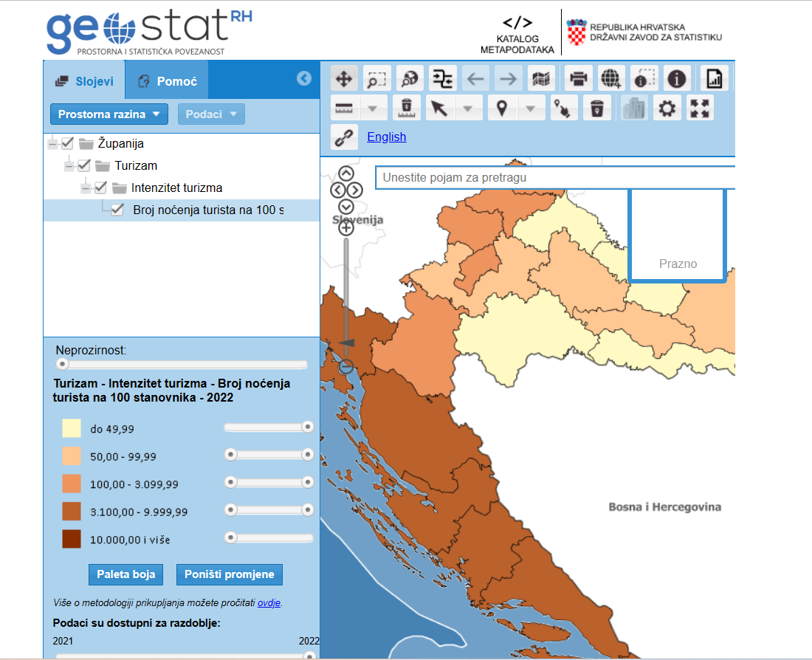This screenshot has width=812, height=660.
Task: Toggle the Turizam folder checkbox
Action: click(x=84, y=165)
